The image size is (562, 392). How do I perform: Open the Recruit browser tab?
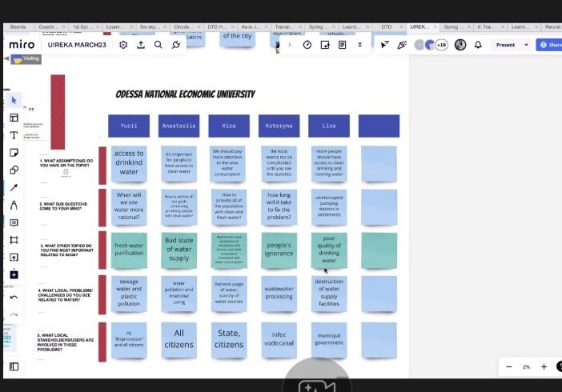[x=552, y=26]
